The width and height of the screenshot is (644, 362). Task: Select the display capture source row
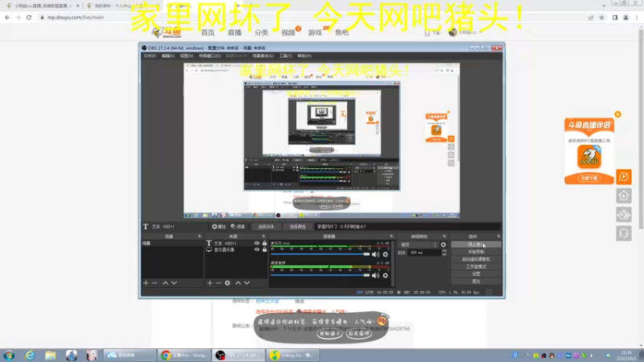(x=236, y=249)
